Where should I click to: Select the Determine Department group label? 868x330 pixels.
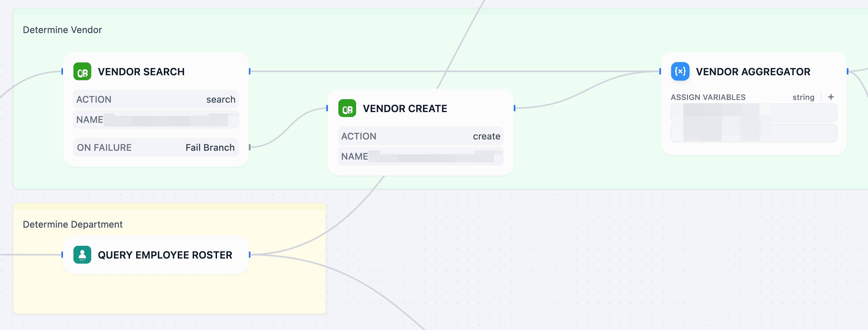73,224
